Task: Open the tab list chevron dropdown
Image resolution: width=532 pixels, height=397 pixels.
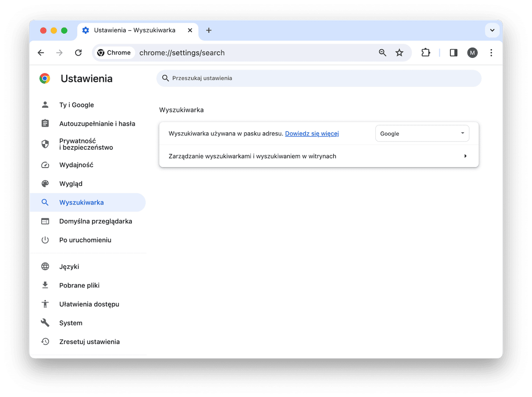Action: (492, 30)
